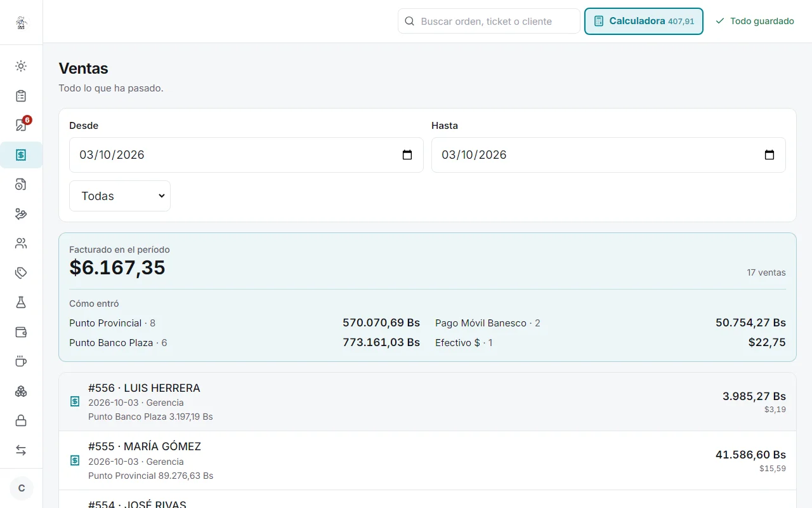Open sale #556 · LUIS HERRERA
Viewport: 812px width, 508px height.
click(428, 402)
